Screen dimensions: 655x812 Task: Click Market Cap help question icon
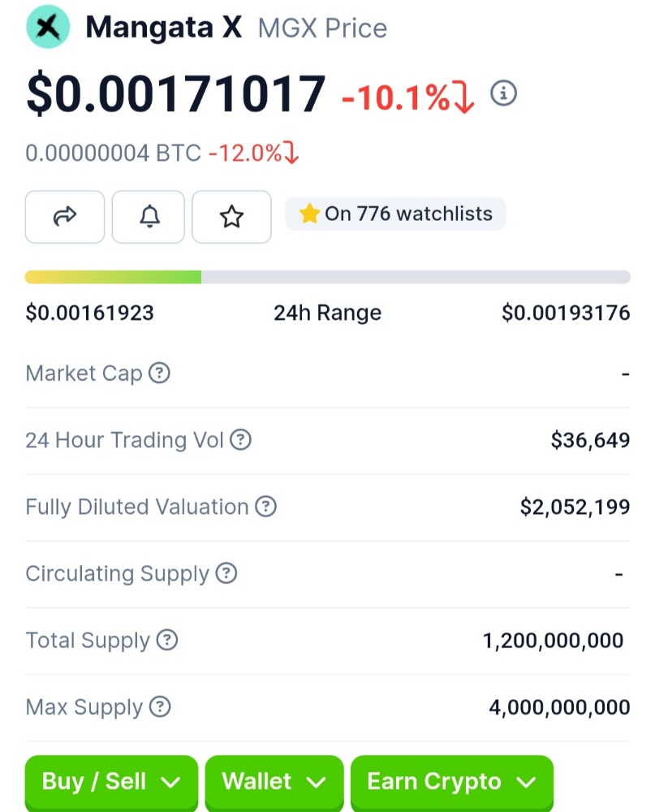click(160, 374)
